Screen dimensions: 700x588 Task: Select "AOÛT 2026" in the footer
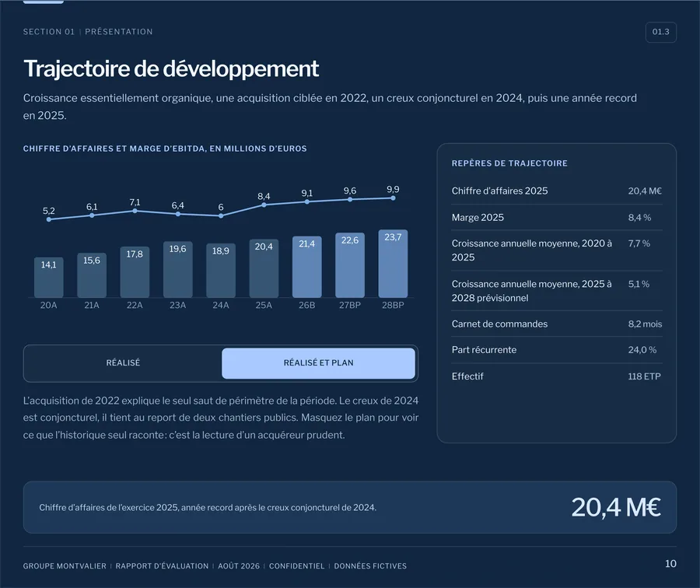click(x=239, y=566)
